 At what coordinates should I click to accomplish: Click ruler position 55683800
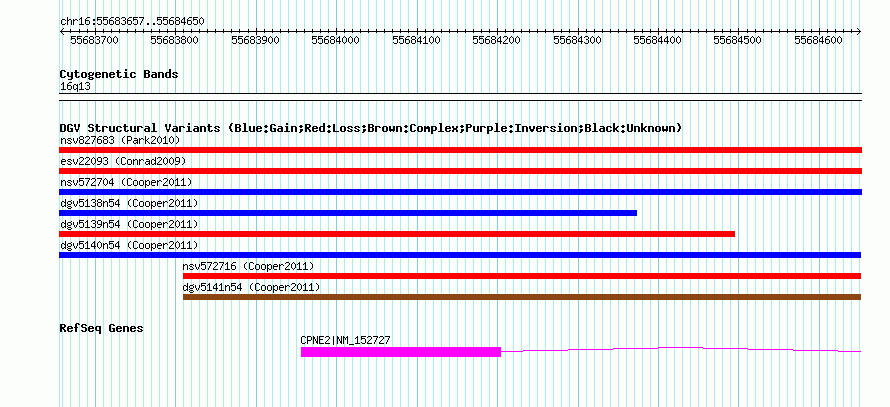[175, 40]
